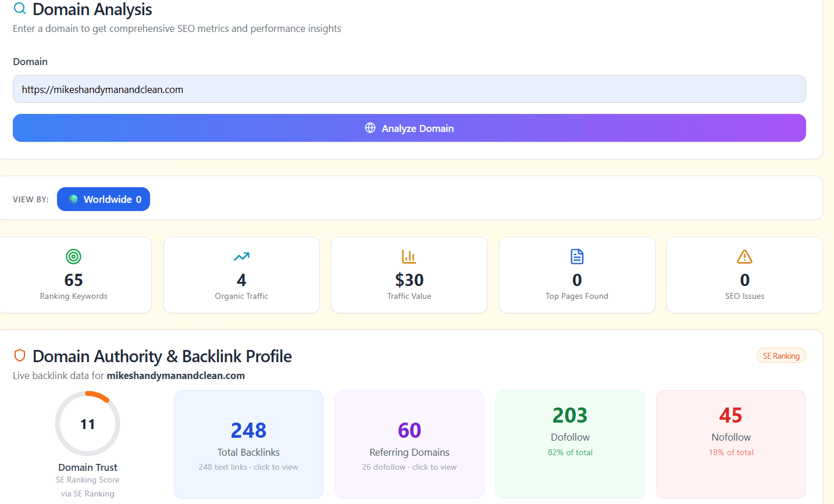Click the shield icon beside Domain Authority heading
Viewport: 834px width, 504px height.
(x=20, y=355)
